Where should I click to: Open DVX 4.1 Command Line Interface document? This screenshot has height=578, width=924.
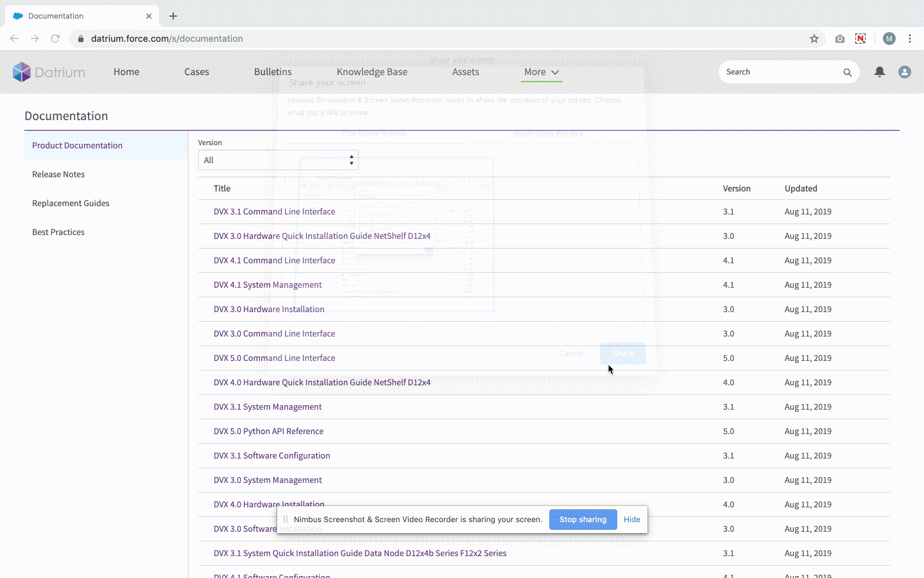pyautogui.click(x=274, y=260)
